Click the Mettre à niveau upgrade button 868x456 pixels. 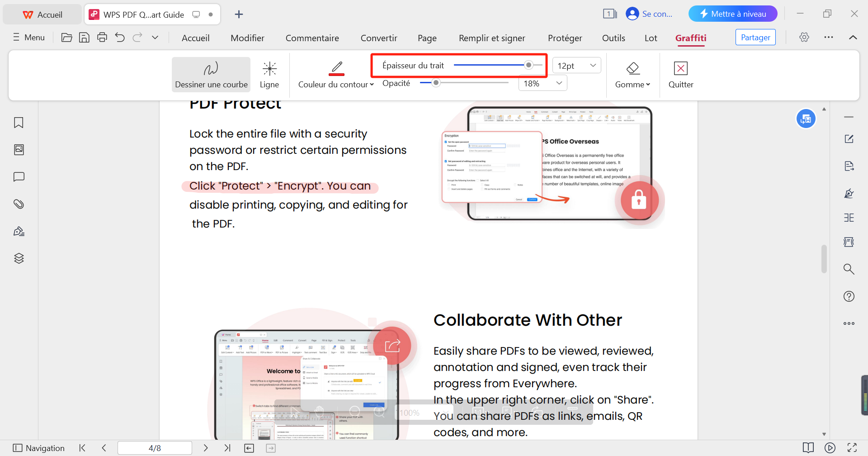[733, 14]
